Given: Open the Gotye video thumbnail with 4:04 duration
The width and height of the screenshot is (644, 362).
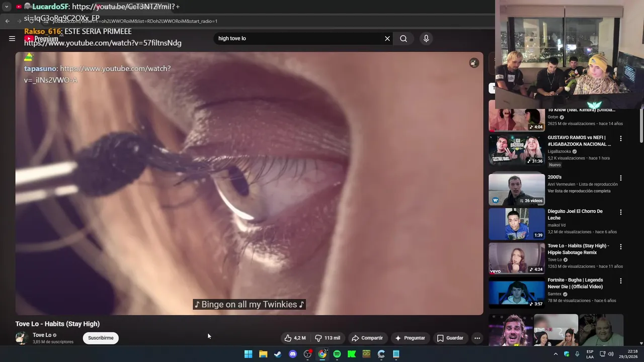Looking at the screenshot, I should 517,117.
